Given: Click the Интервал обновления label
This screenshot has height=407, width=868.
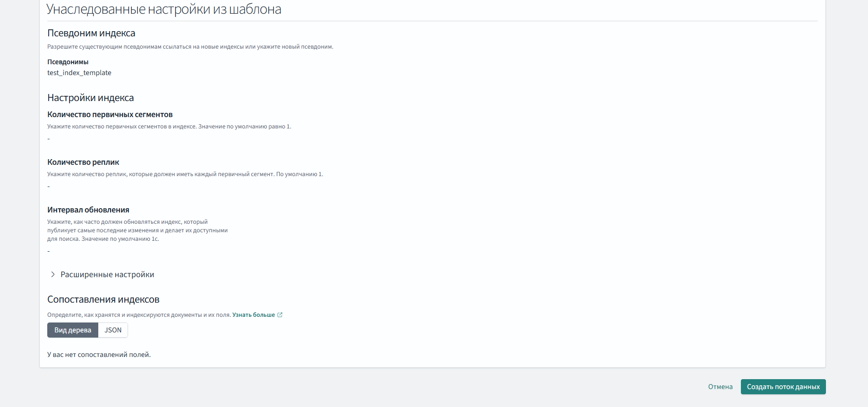Looking at the screenshot, I should tap(88, 210).
